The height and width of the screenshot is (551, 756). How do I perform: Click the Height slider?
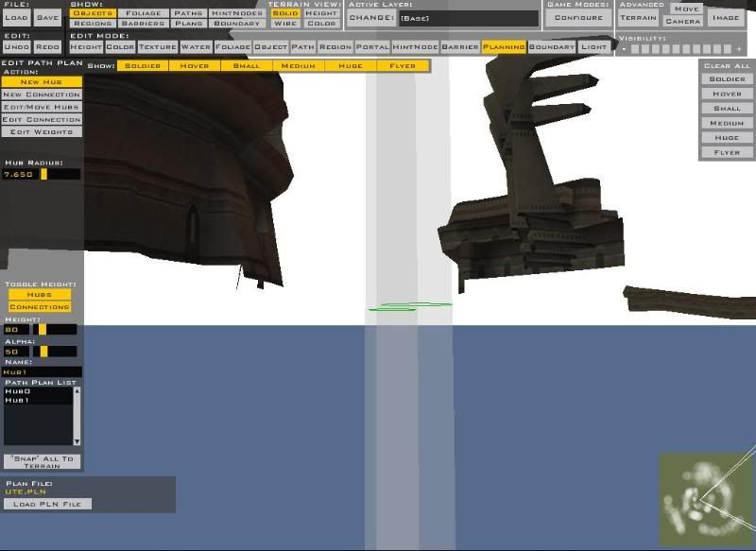55,330
